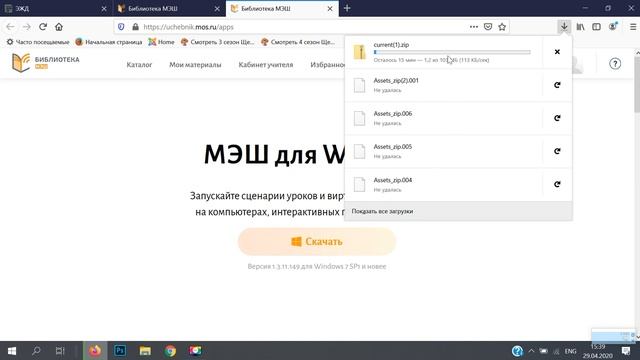This screenshot has height=360, width=640.
Task: Open the notification center icon
Action: click(626, 351)
